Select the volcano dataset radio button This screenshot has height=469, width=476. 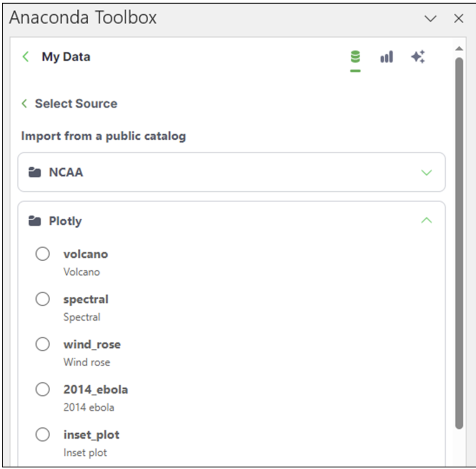click(x=43, y=254)
